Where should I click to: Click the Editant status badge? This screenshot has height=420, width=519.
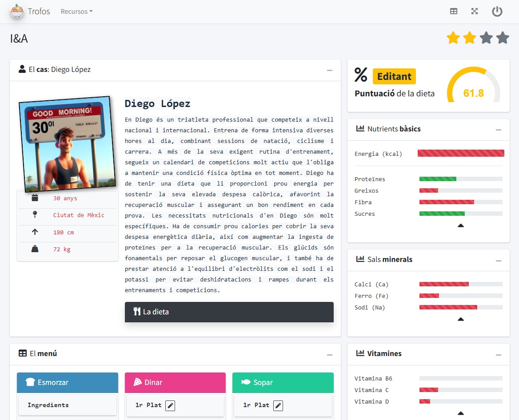pos(394,76)
